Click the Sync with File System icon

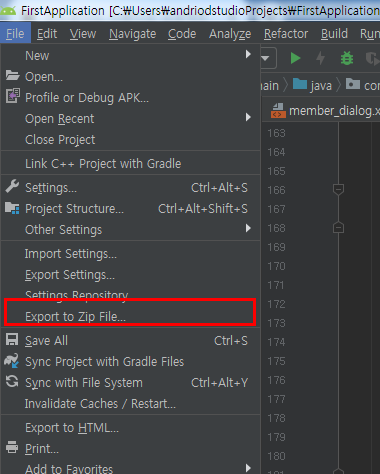point(12,381)
